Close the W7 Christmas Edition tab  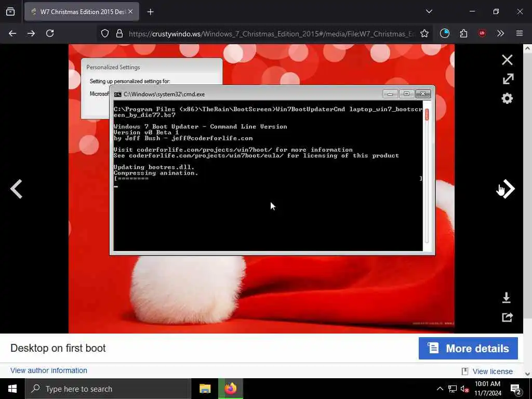click(130, 11)
